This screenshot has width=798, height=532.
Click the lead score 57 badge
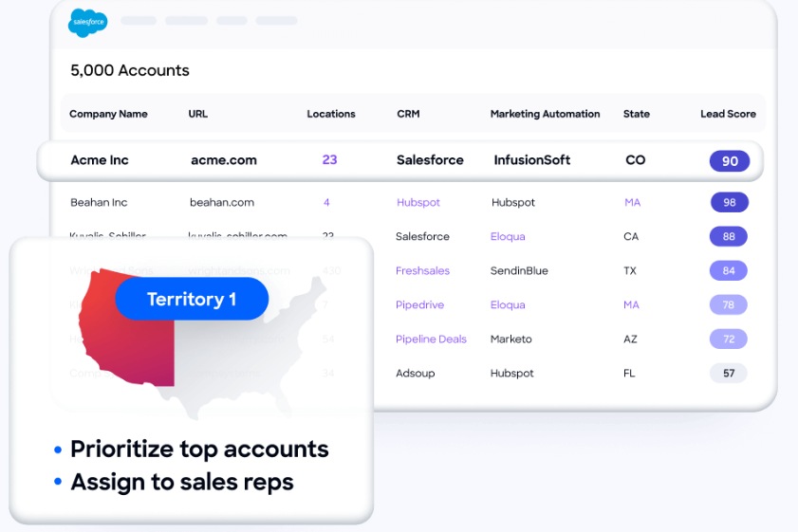click(x=729, y=374)
